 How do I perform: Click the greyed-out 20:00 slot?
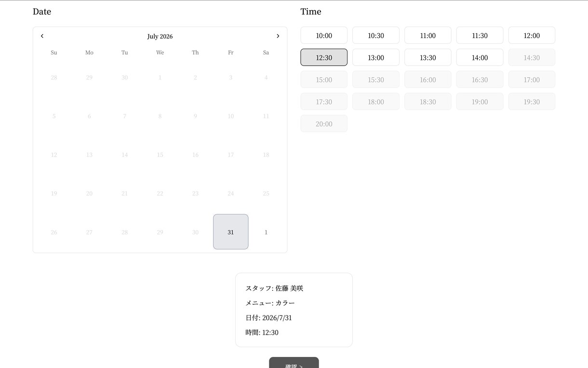coord(324,124)
